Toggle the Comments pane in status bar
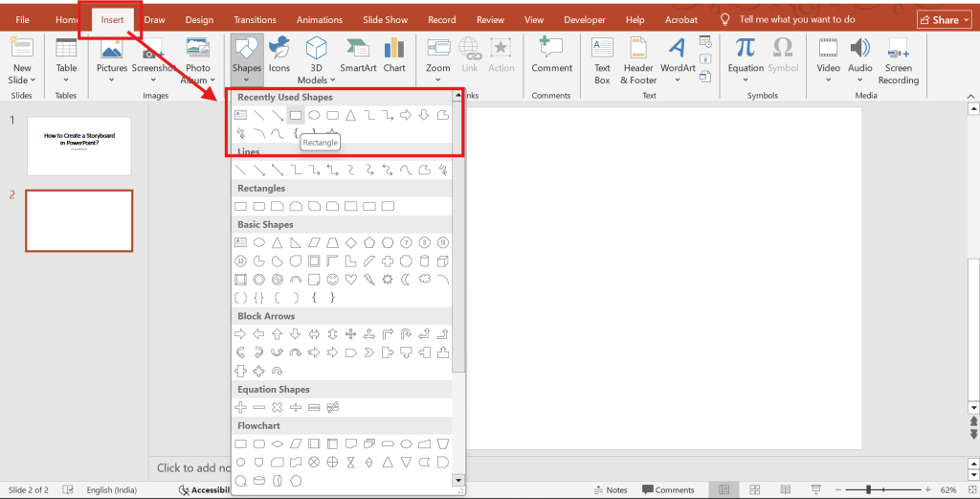Screen dimensions: 980x499 (668, 489)
